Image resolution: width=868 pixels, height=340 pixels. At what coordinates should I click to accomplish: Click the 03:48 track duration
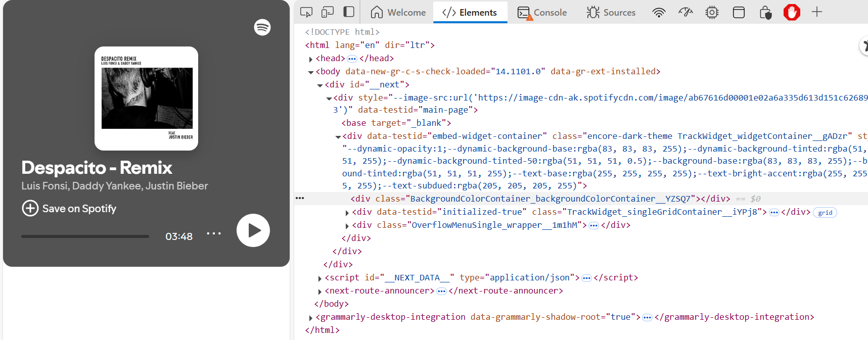(179, 236)
